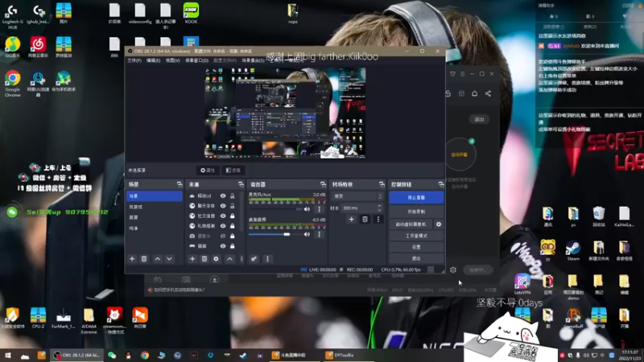Add a new source with the plus icon in 来源 panel

point(192,259)
